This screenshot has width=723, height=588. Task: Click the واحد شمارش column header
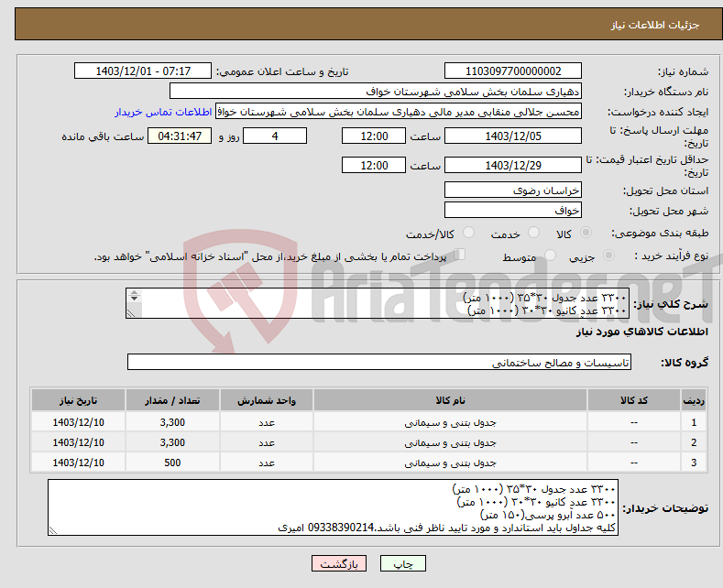click(x=267, y=400)
